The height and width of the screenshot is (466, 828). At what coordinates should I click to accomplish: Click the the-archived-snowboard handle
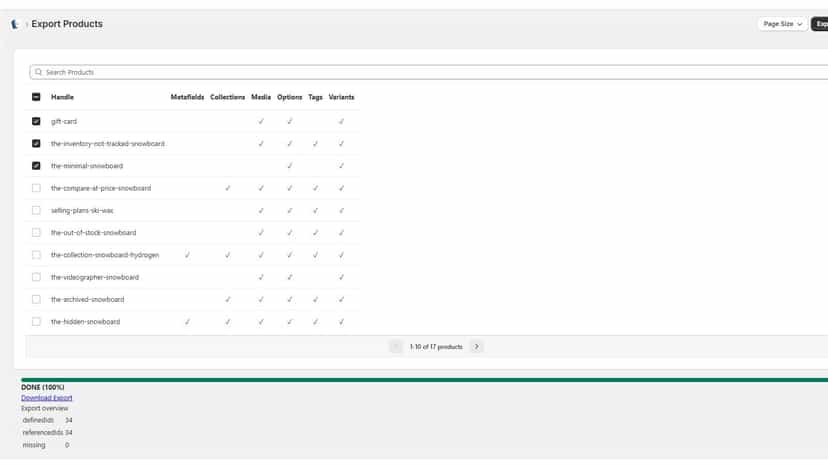[x=87, y=299]
